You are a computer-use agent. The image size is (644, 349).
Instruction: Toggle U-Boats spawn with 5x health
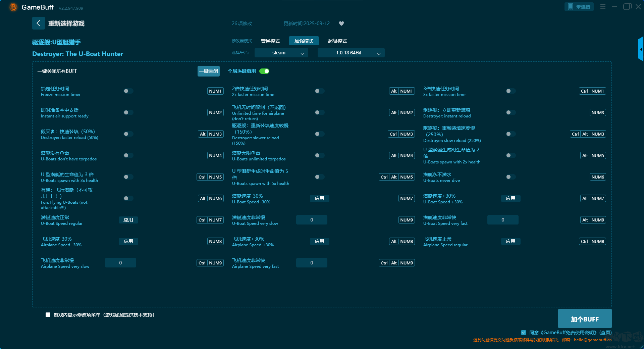pyautogui.click(x=320, y=177)
